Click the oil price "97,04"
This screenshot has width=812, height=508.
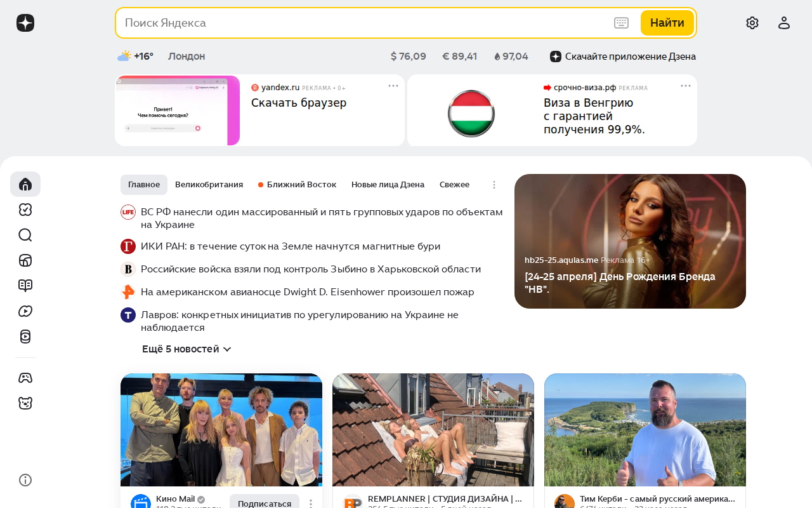511,56
